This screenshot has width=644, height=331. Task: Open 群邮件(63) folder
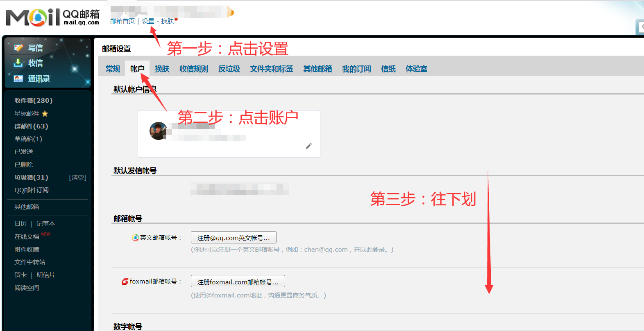31,126
